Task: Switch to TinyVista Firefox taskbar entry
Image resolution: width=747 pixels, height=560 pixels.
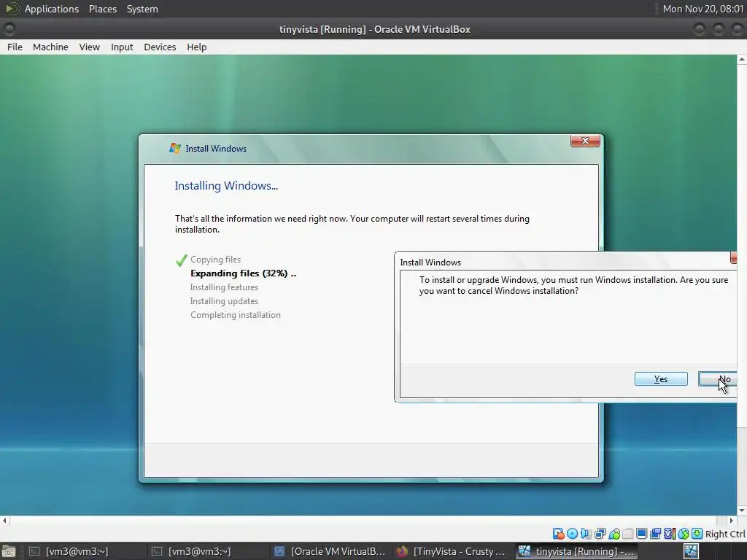Action: tap(451, 551)
